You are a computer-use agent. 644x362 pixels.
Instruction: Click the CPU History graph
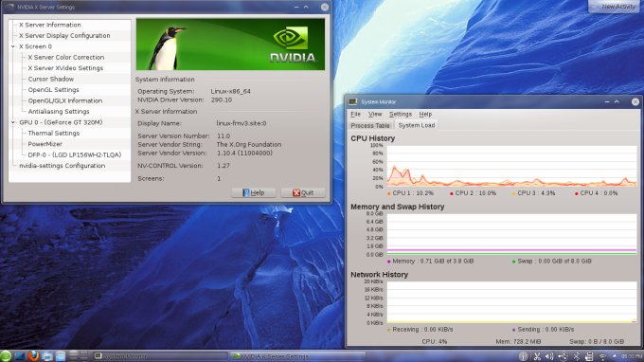(511, 166)
